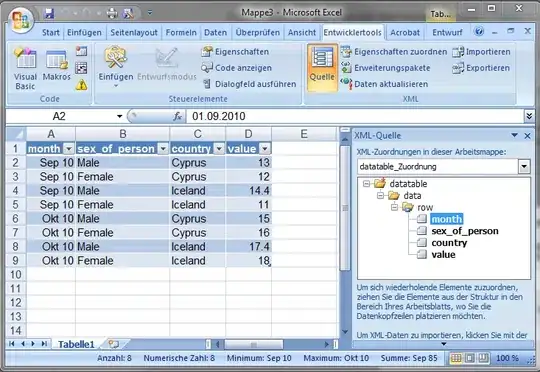Click Exportieren XML button
540x372 pixels.
[x=481, y=68]
